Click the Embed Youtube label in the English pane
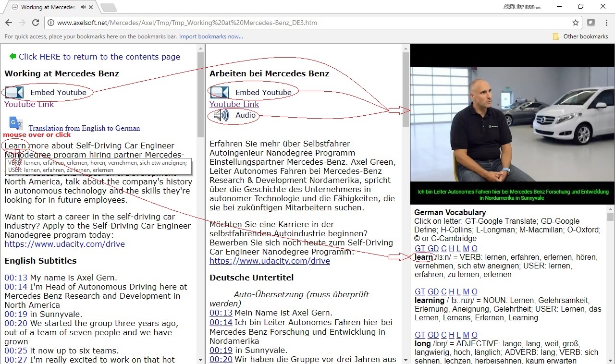This screenshot has height=364, width=615. click(58, 93)
